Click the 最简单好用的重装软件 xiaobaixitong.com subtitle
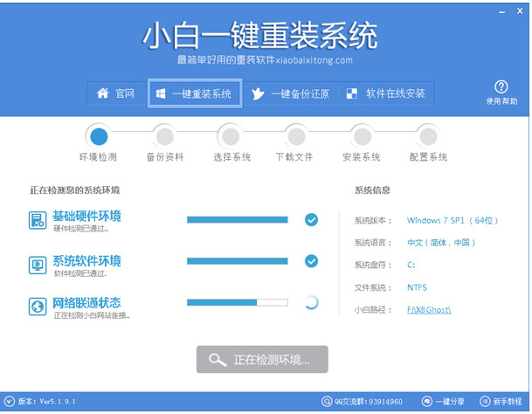This screenshot has height=414, width=532. pyautogui.click(x=265, y=60)
